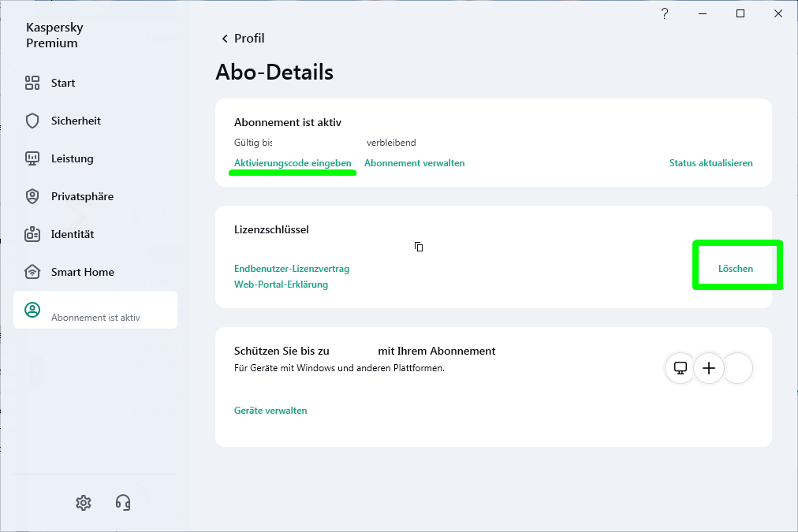Select the Privatsphäre icon

tap(32, 196)
